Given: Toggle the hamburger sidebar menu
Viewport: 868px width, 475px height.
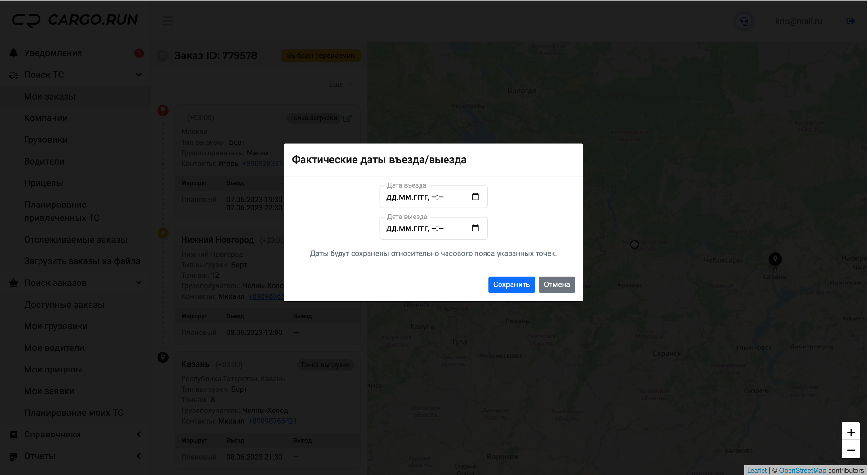Looking at the screenshot, I should pyautogui.click(x=168, y=21).
